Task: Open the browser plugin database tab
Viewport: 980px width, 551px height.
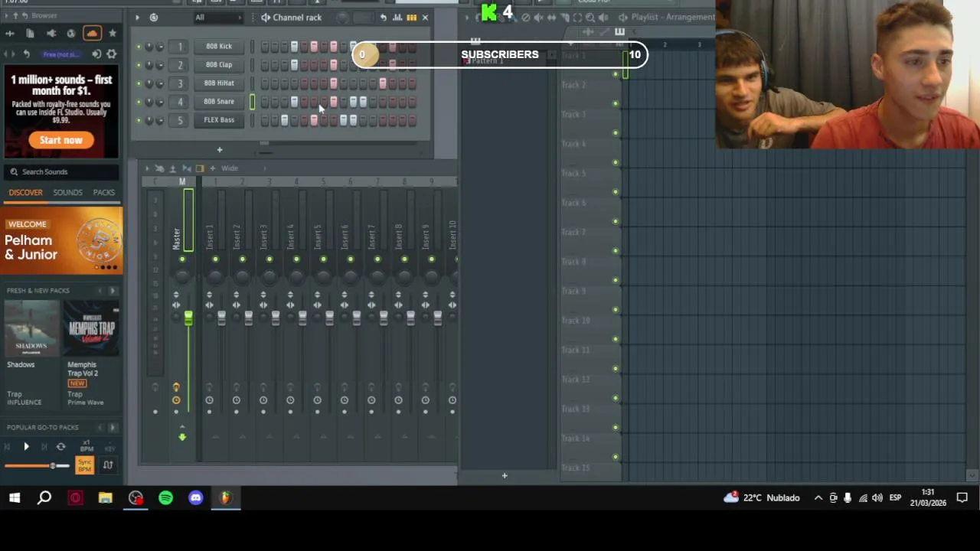Action: click(51, 34)
